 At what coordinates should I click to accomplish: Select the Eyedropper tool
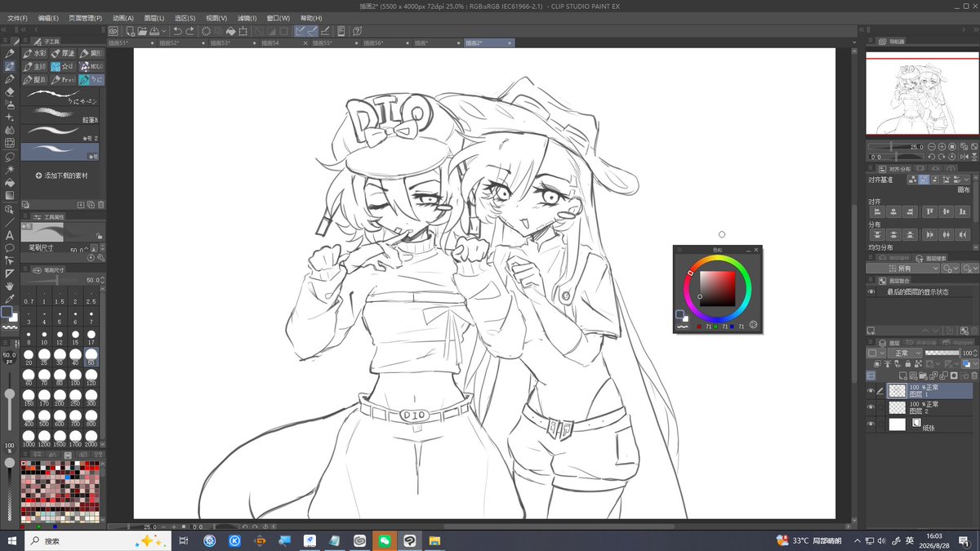[9, 299]
